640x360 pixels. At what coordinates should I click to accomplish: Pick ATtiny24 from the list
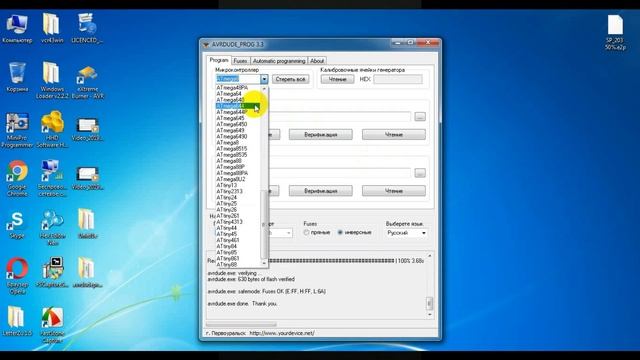click(238, 198)
